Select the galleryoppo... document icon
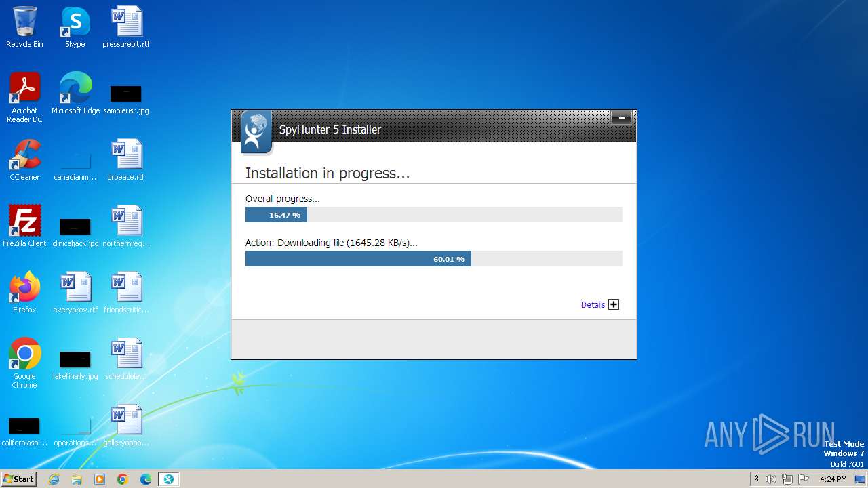 coord(126,426)
